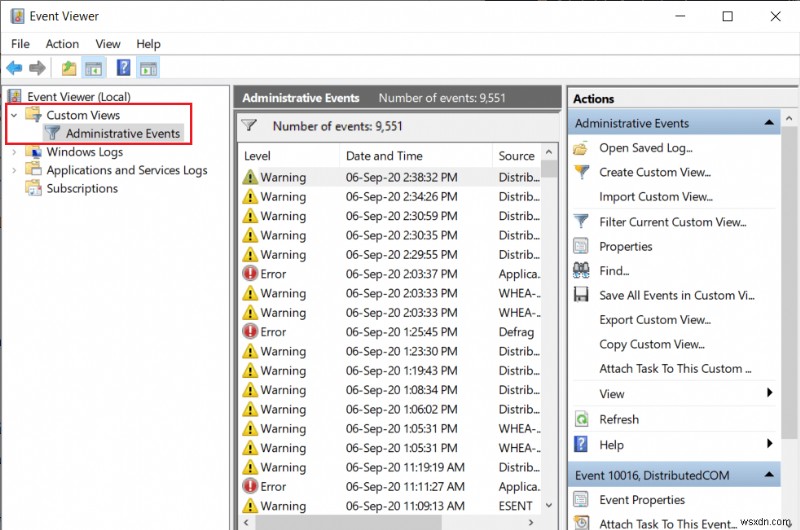Click the Open Saved Log folder icon
The height and width of the screenshot is (530, 800).
click(581, 148)
